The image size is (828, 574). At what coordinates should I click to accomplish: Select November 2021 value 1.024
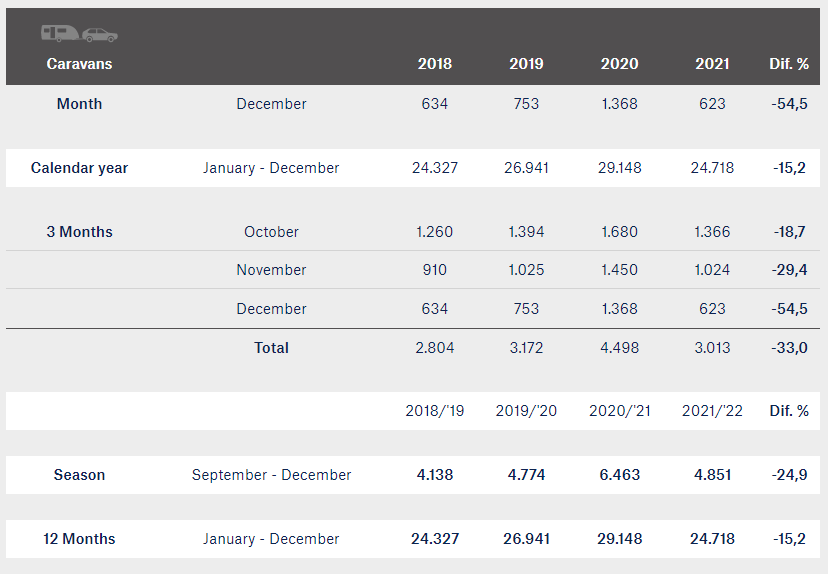coord(712,270)
